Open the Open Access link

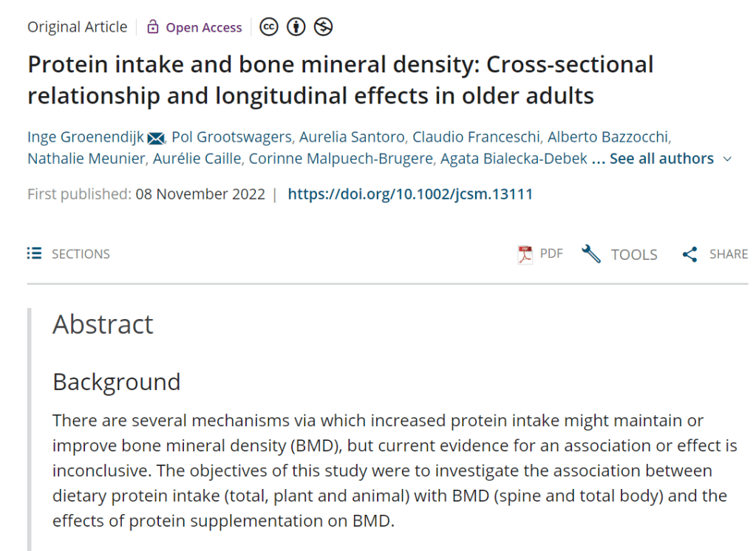pos(203,27)
